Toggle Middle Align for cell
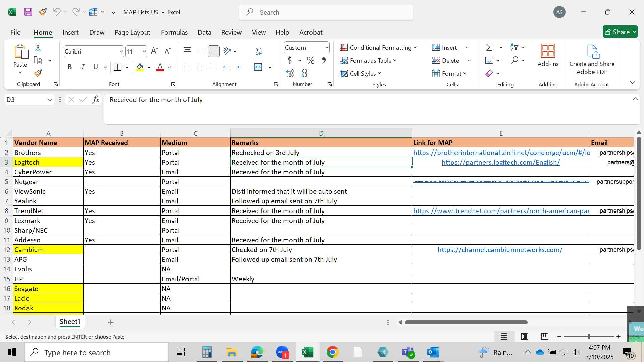The height and width of the screenshot is (362, 644). pos(201,51)
